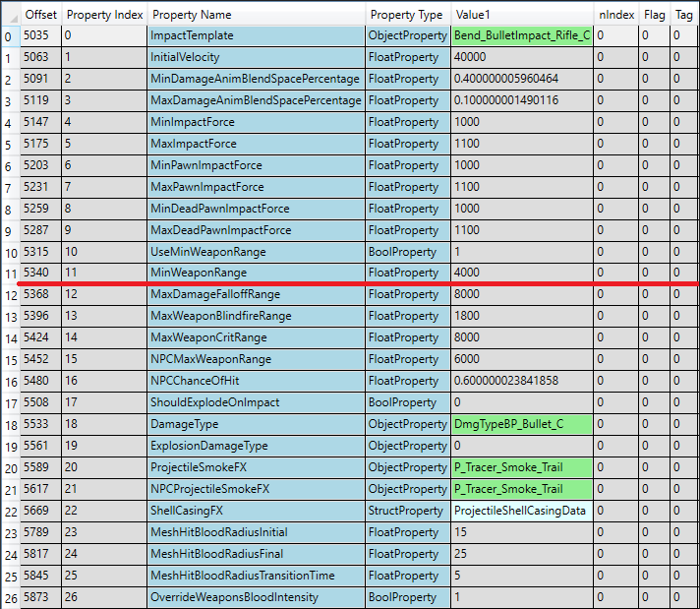The width and height of the screenshot is (700, 609).
Task: Select the InitialVelocity property name
Action: (257, 57)
